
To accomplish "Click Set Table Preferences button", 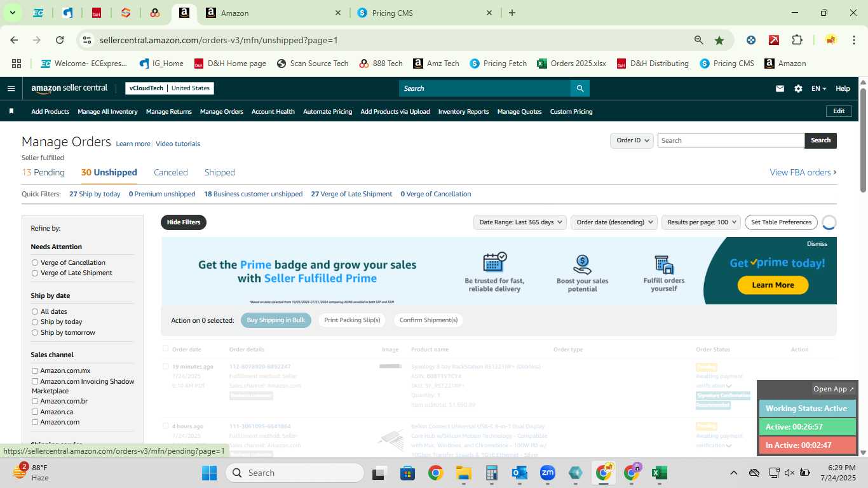I will (781, 222).
